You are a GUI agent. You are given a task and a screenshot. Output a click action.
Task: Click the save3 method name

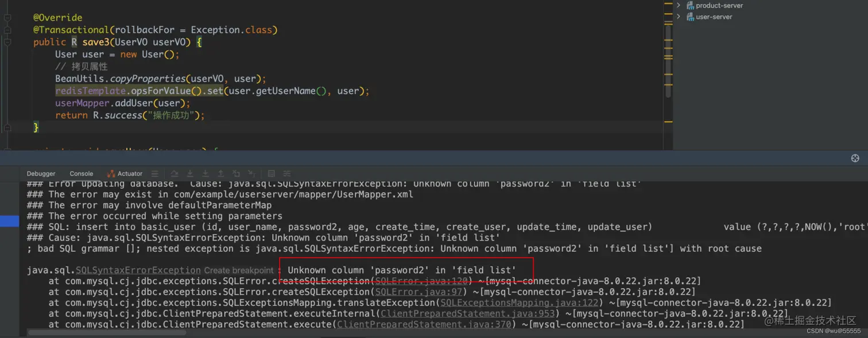point(95,42)
